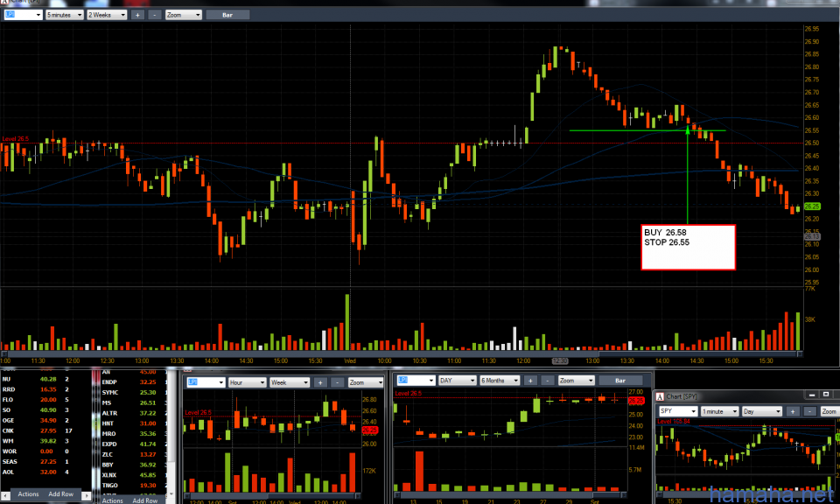The height and width of the screenshot is (504, 840).
Task: Click the minus button on the Hour chart
Action: [x=338, y=382]
